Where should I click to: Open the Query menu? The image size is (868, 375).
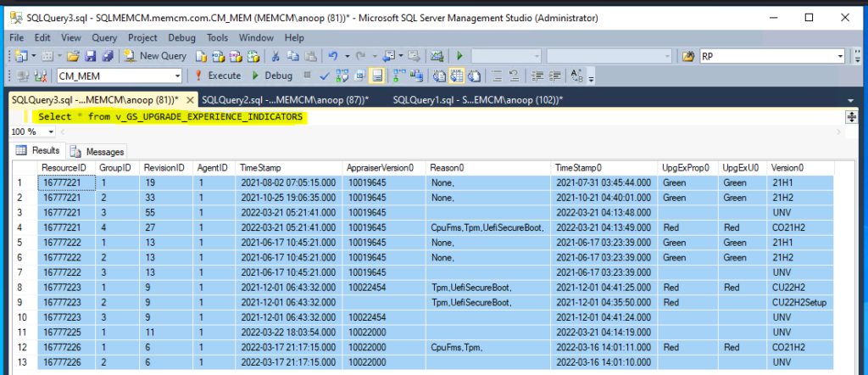coord(104,37)
